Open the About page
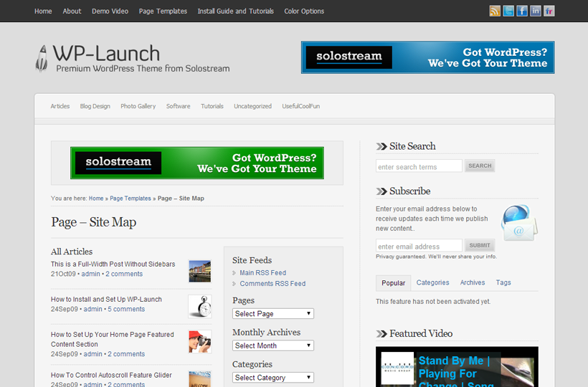588x387 pixels. (72, 11)
